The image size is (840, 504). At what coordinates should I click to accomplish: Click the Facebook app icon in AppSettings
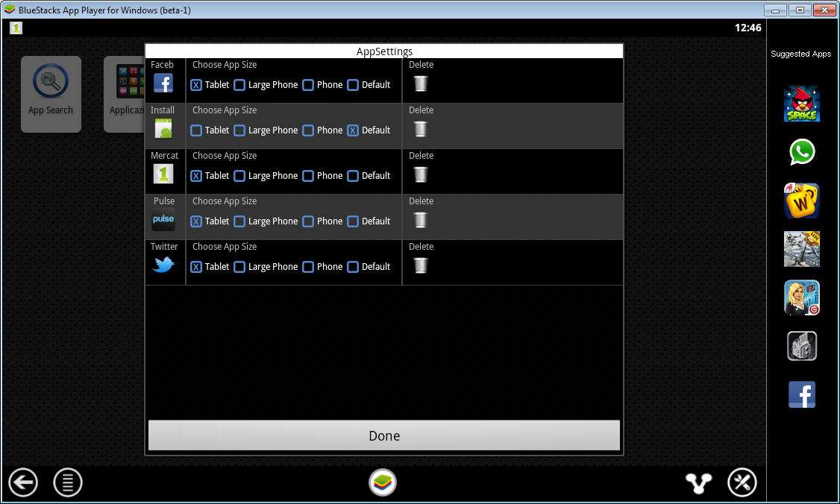click(x=163, y=83)
